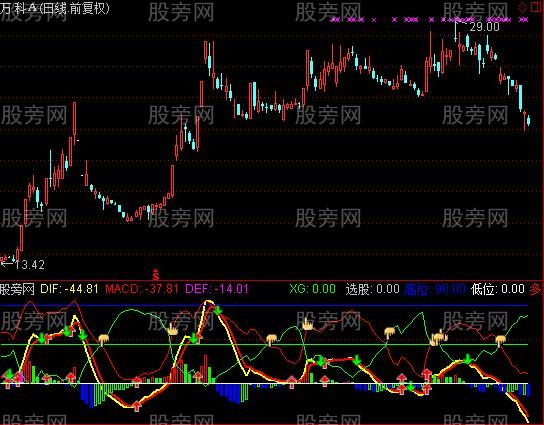Screen dimensions: 544x425
Task: Click the 13.42 lowest price label
Action: point(30,265)
